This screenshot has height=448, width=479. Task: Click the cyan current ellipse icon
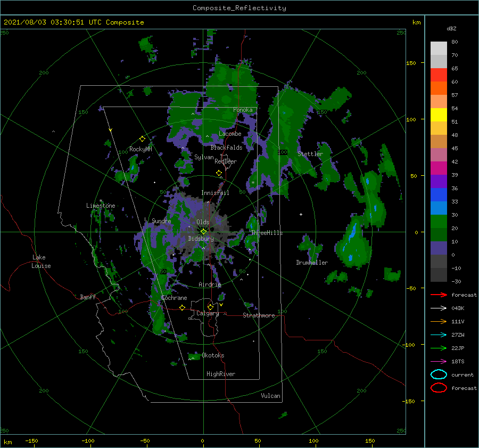tap(439, 374)
